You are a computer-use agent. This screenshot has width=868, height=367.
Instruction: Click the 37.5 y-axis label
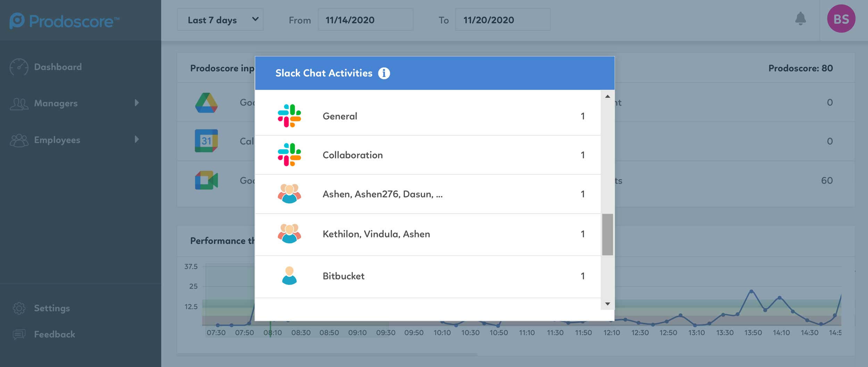click(x=191, y=267)
